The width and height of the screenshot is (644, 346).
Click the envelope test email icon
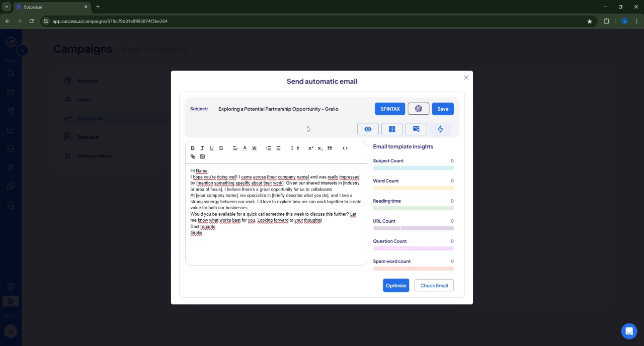pos(416,129)
